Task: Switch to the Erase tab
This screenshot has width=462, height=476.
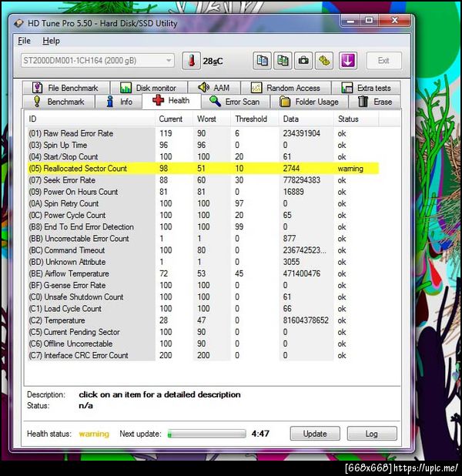Action: point(374,102)
